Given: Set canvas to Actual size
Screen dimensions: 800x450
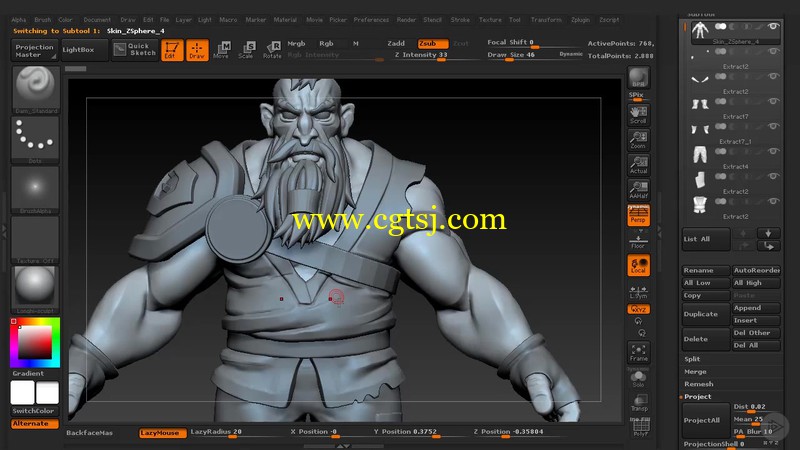Looking at the screenshot, I should 638,165.
